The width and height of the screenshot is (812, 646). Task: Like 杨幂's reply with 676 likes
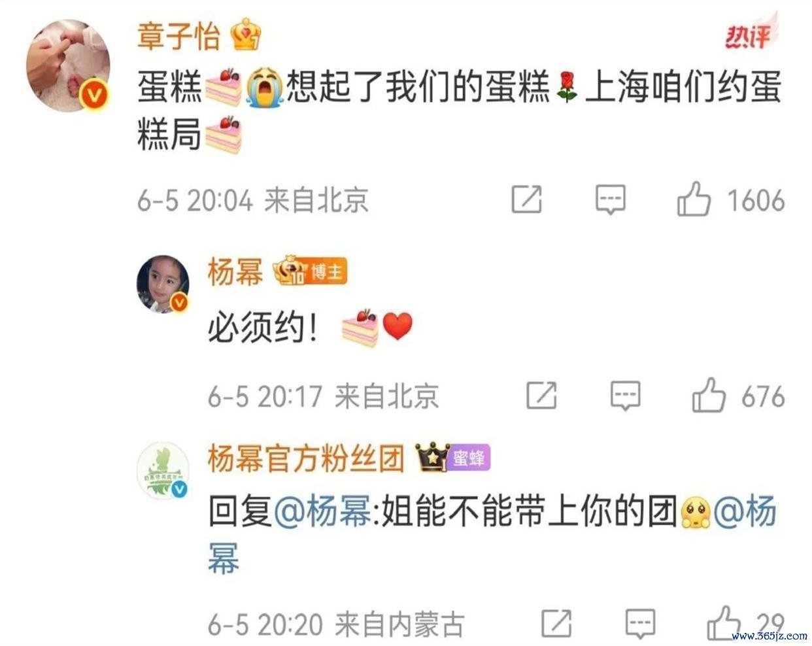pos(709,395)
